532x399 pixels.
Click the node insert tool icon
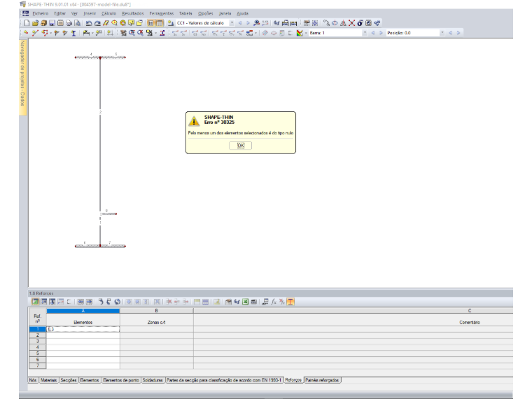tap(26, 33)
